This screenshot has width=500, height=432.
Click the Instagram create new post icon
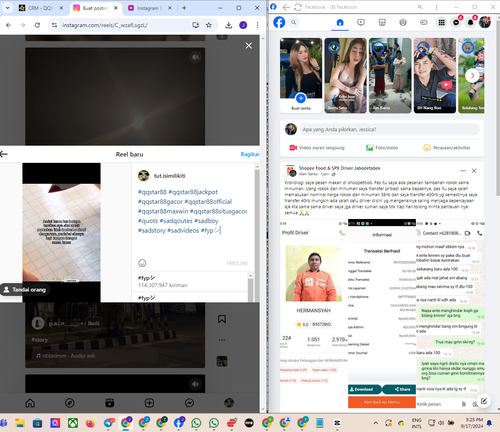tap(149, 403)
